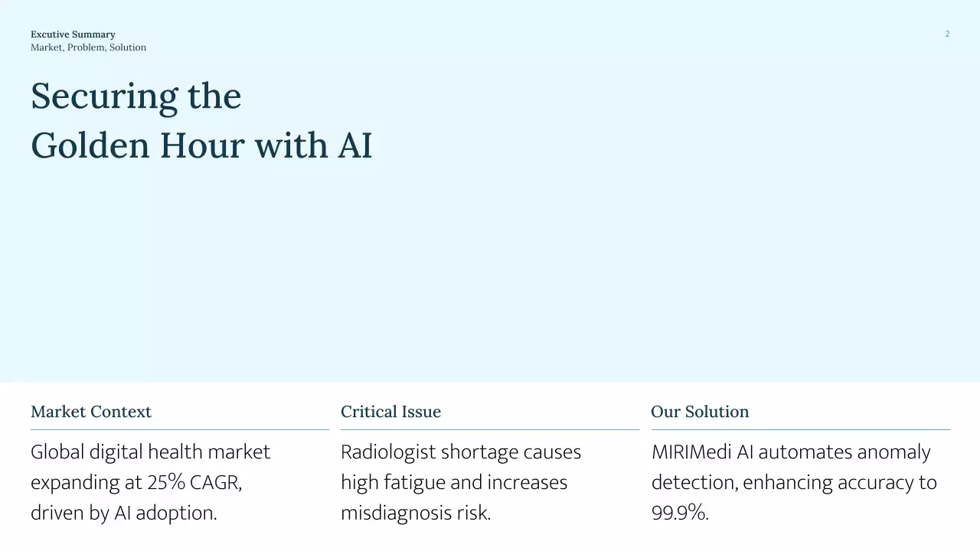Image resolution: width=980 pixels, height=551 pixels.
Task: Select the "Market Context" column heading
Action: pos(91,412)
